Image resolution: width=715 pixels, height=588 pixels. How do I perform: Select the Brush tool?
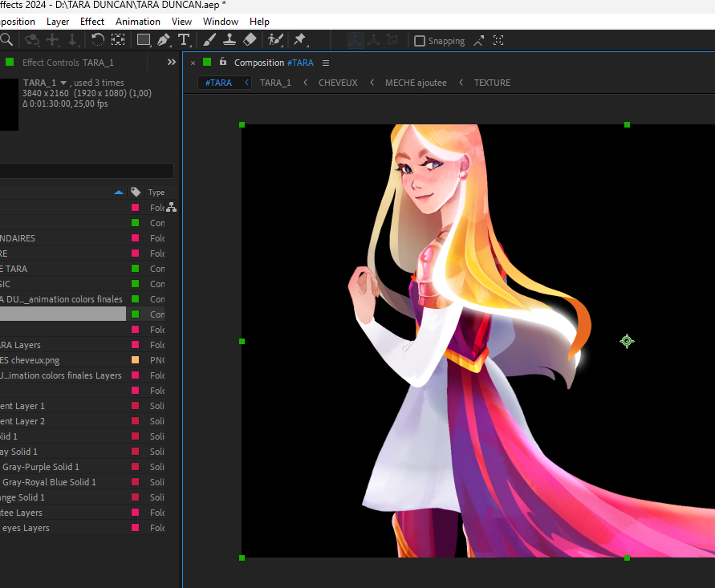point(209,40)
